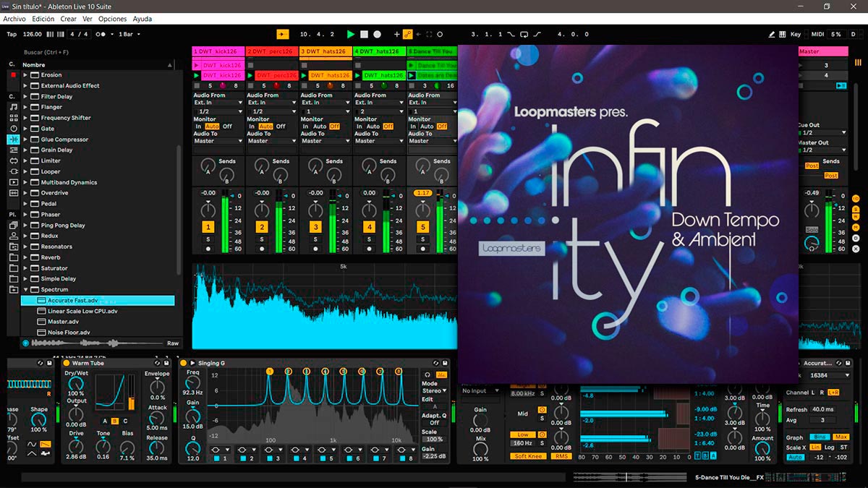
Task: Open the Cue Out 1/2 dropdown
Action: pos(823,133)
